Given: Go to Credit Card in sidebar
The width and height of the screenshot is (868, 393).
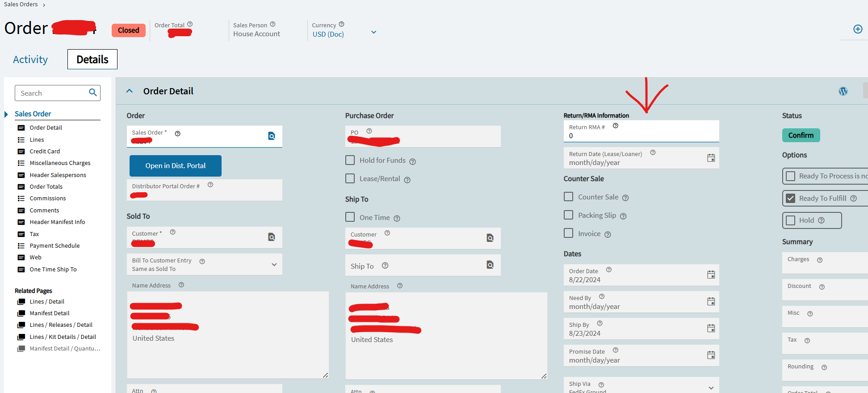Looking at the screenshot, I should [x=45, y=152].
